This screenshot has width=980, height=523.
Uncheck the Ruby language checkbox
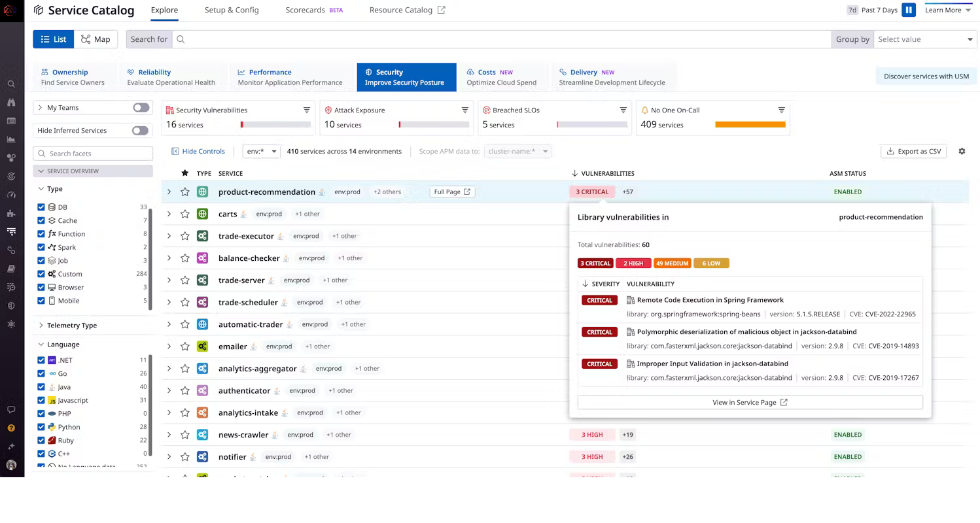41,441
